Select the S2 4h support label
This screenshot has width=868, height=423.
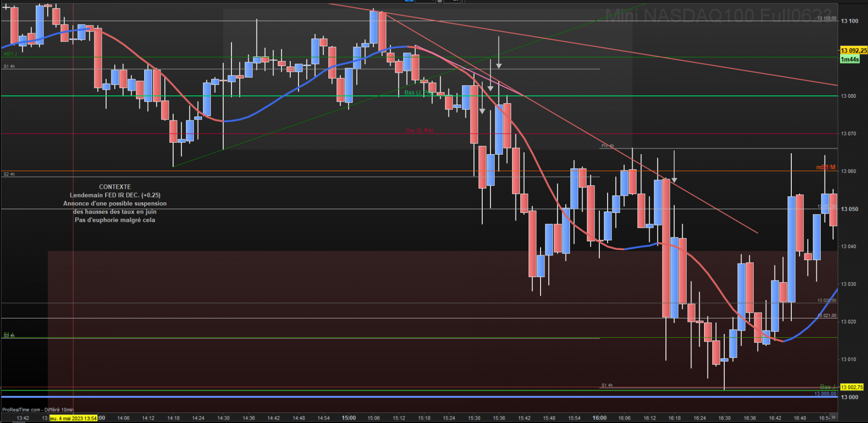tap(9, 174)
